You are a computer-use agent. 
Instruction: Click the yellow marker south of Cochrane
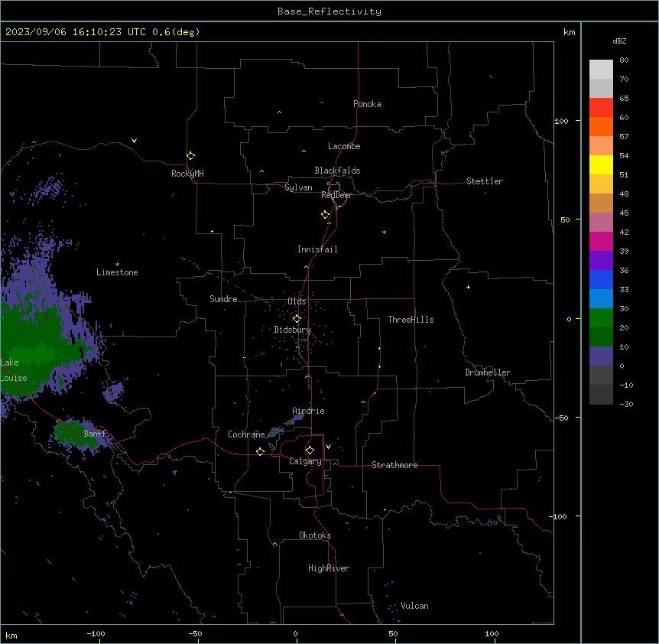tap(260, 451)
